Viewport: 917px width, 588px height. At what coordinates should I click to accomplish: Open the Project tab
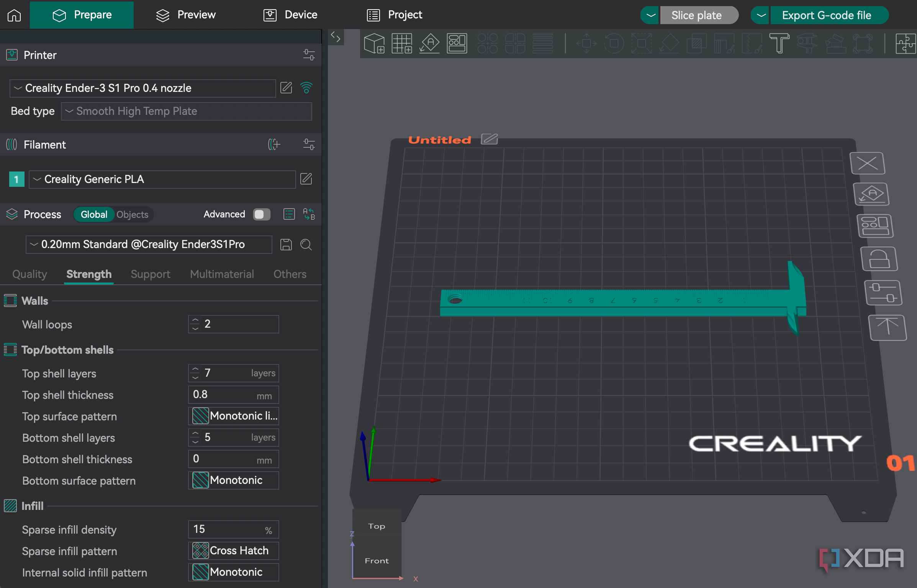point(395,15)
